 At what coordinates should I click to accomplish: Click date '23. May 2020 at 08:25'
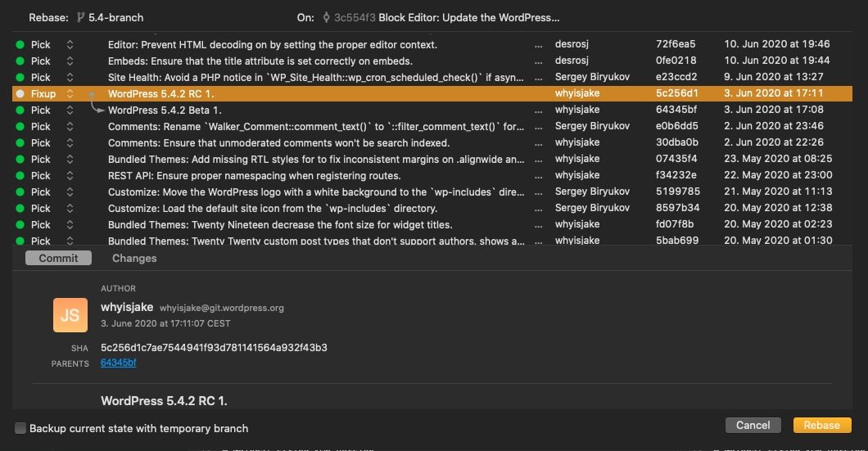pos(778,159)
